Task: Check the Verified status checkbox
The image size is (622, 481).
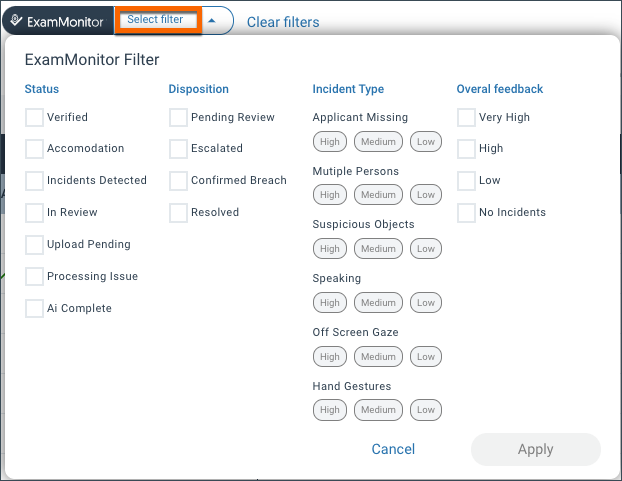Action: tap(34, 117)
